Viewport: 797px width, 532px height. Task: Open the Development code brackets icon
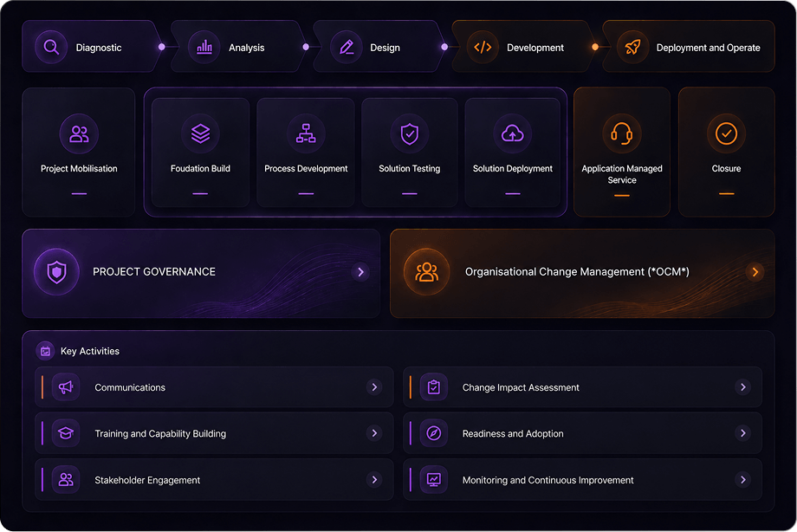(x=483, y=48)
